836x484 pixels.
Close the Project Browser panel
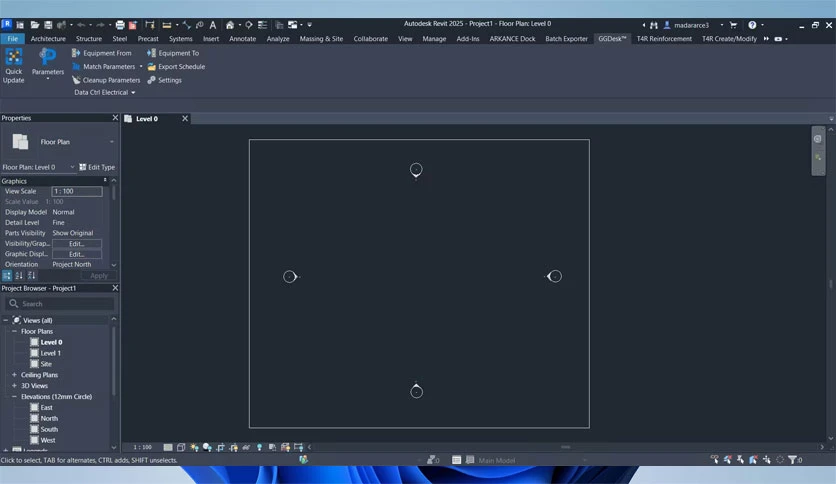pyautogui.click(x=115, y=288)
